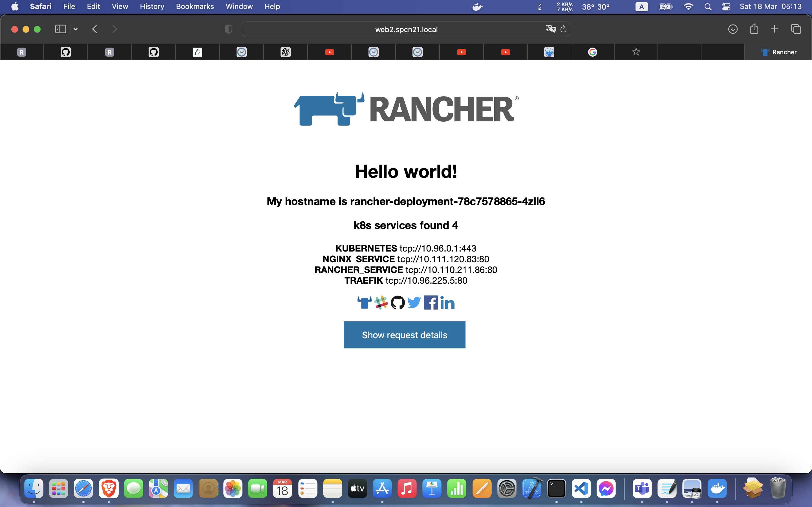Screen dimensions: 812x507
Task: Open the Share sheet icon in toolbar
Action: [754, 29]
